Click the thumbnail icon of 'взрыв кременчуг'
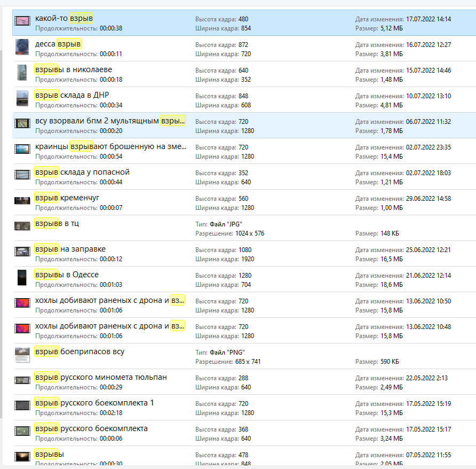This screenshot has height=469, width=476. tap(22, 201)
